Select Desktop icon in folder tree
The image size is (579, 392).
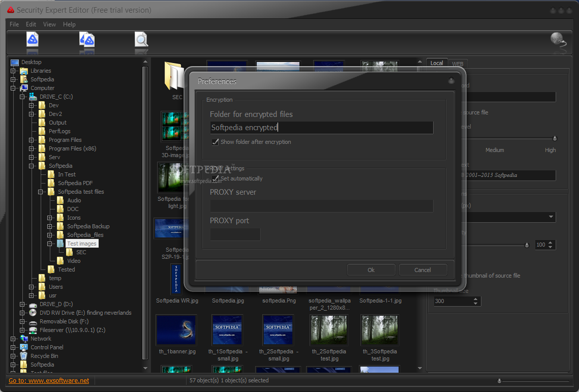pyautogui.click(x=15, y=62)
